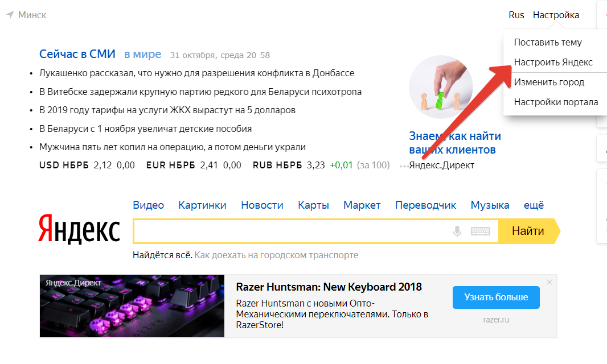Open the Настройка dropdown menu
607x364 pixels.
[556, 15]
